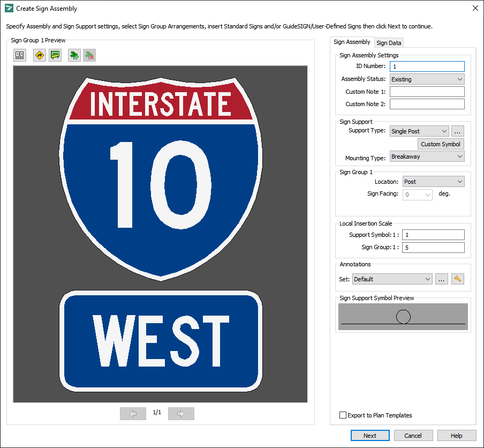
Task: Go to the previous sign group arrow
Action: click(x=133, y=413)
